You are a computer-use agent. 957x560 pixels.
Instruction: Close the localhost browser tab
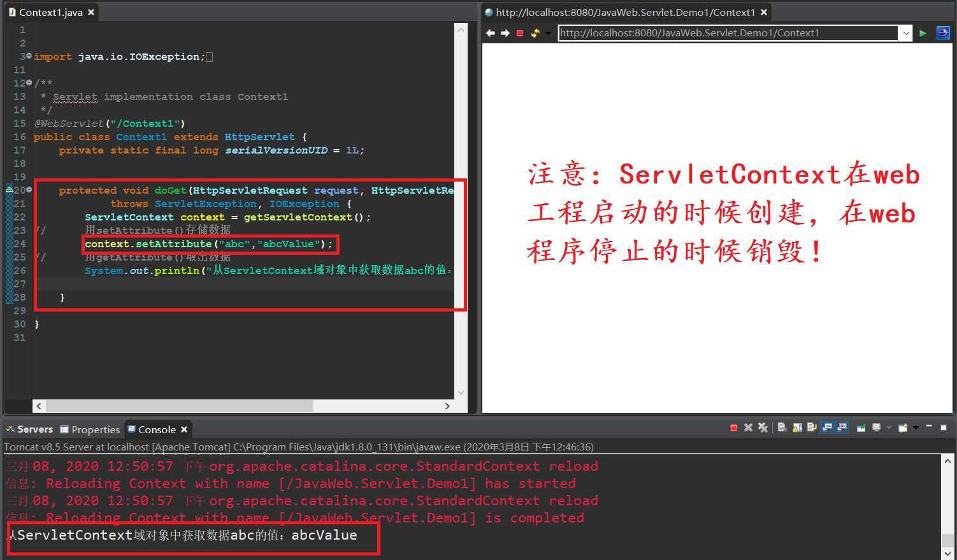[x=764, y=12]
